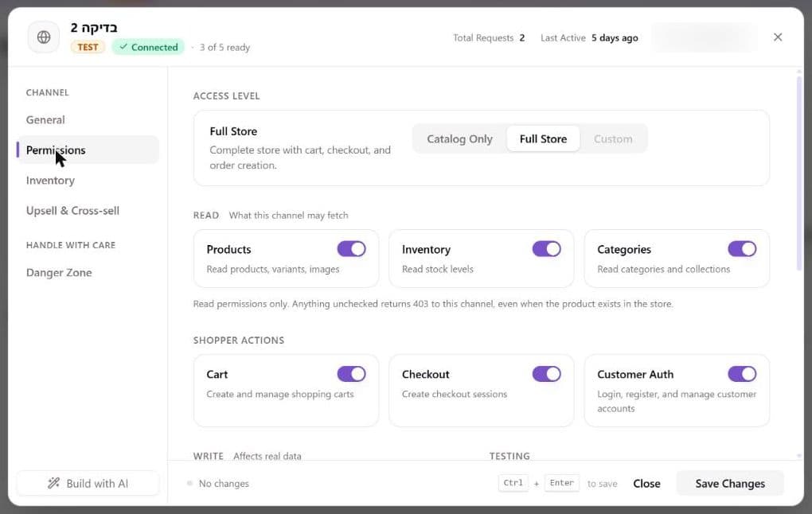Click the 'ACCESS LEVEL' heading
Viewport: 812px width, 514px height.
226,95
